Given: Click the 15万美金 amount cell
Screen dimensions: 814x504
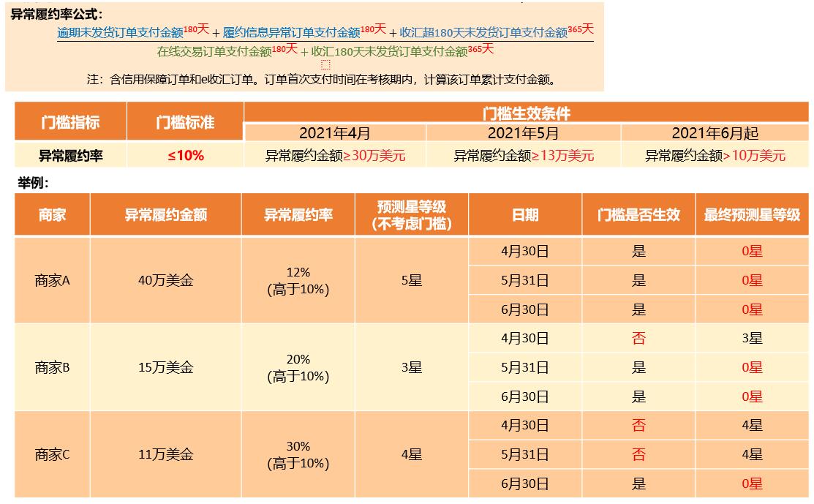Looking at the screenshot, I should tap(165, 367).
